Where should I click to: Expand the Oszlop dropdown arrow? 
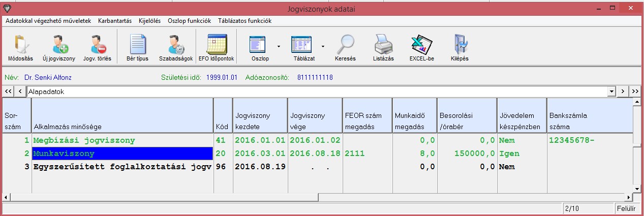(279, 46)
